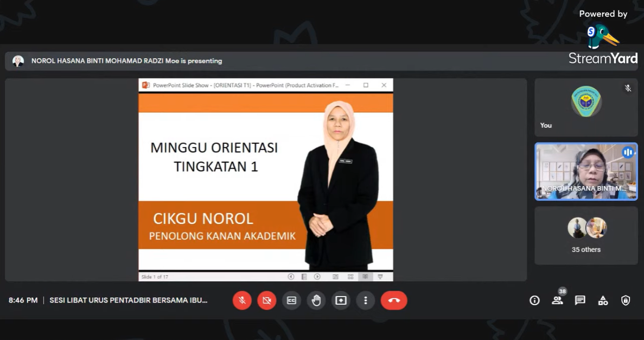Viewport: 644px width, 340px height.
Task: Switch to Slide Sorter view in PowerPoint bar
Action: (350, 276)
